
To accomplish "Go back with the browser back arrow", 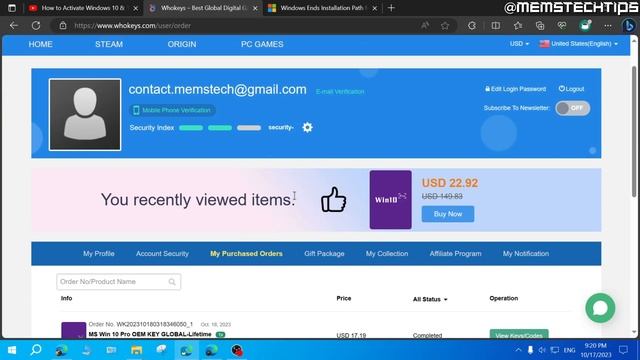I will [14, 25].
